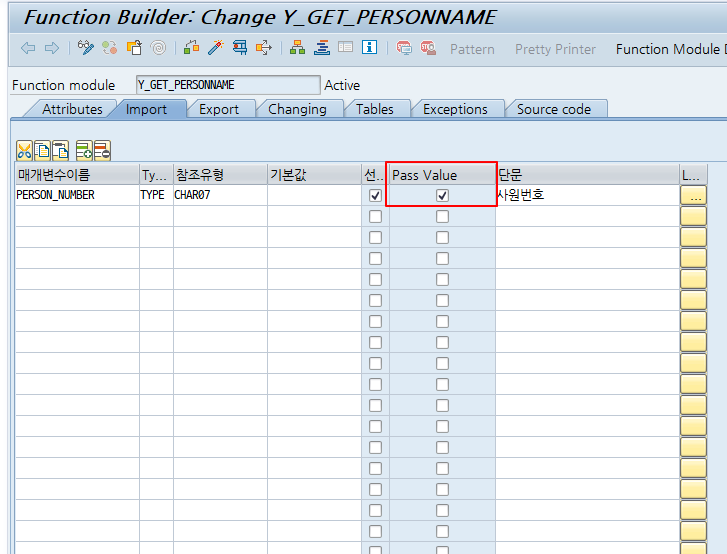This screenshot has height=554, width=727.
Task: Click Pattern button in toolbar
Action: pos(472,49)
